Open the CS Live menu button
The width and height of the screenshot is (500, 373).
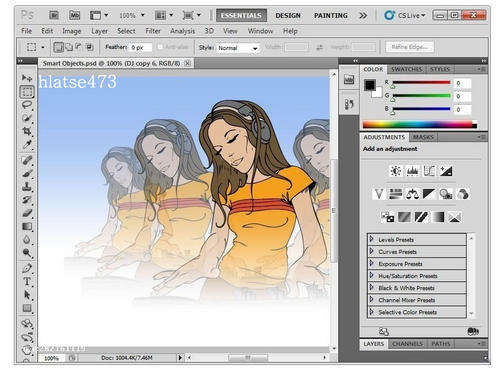(406, 15)
